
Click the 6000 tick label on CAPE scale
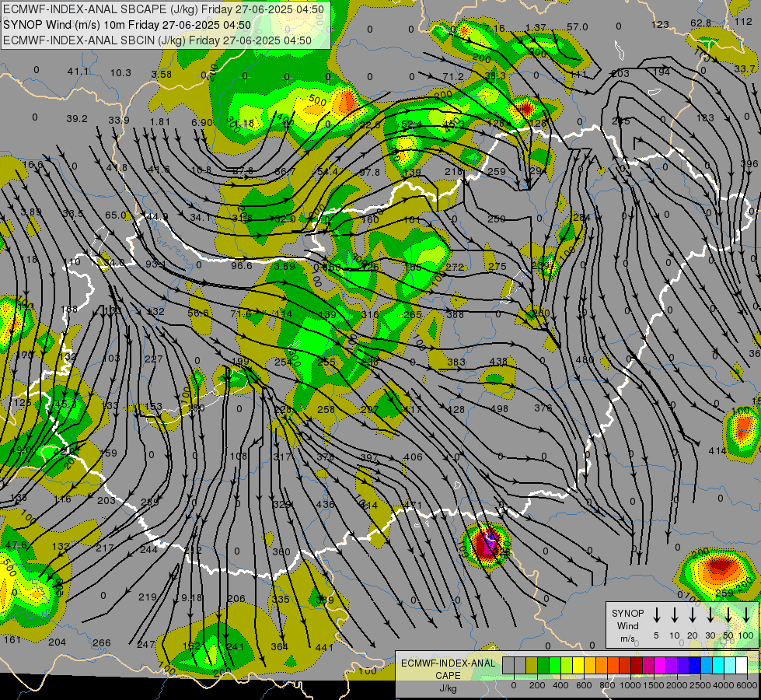(x=747, y=685)
